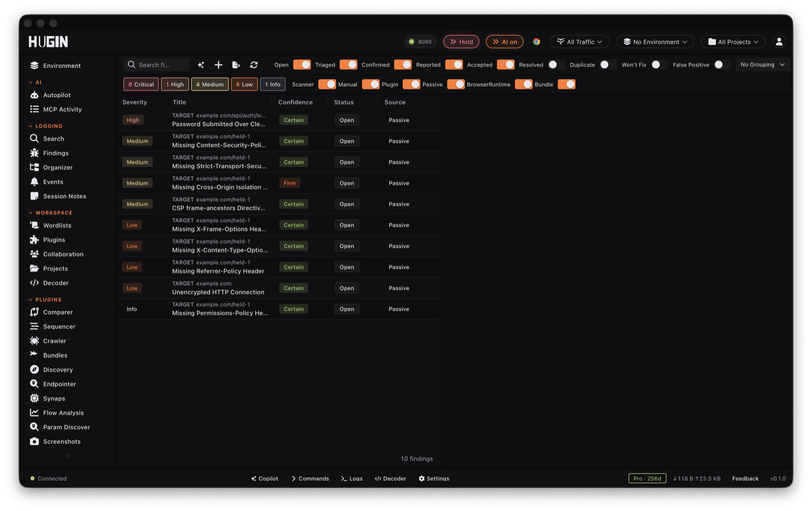Open the No Environment dropdown
The width and height of the screenshot is (812, 511).
(655, 42)
